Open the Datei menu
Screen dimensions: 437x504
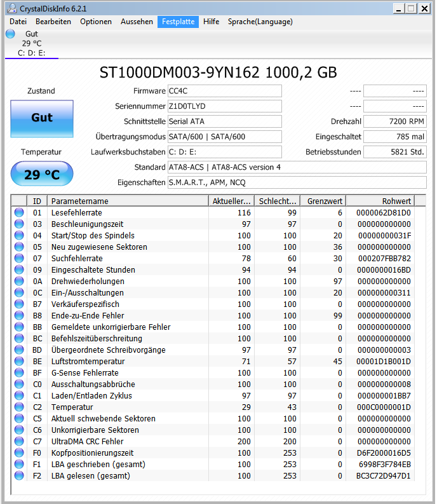(18, 22)
